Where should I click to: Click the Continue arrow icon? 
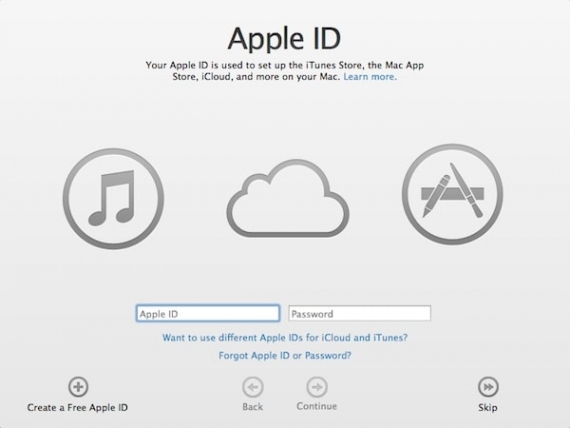317,387
